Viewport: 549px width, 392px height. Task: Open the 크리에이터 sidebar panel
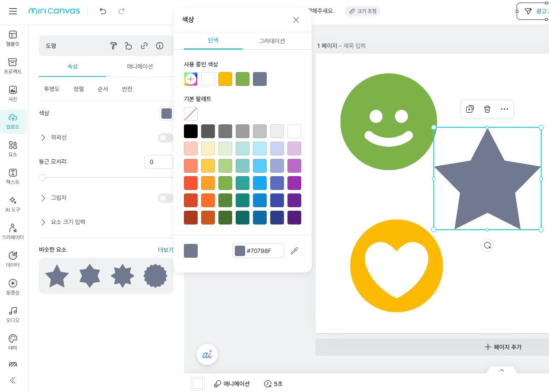point(13,232)
